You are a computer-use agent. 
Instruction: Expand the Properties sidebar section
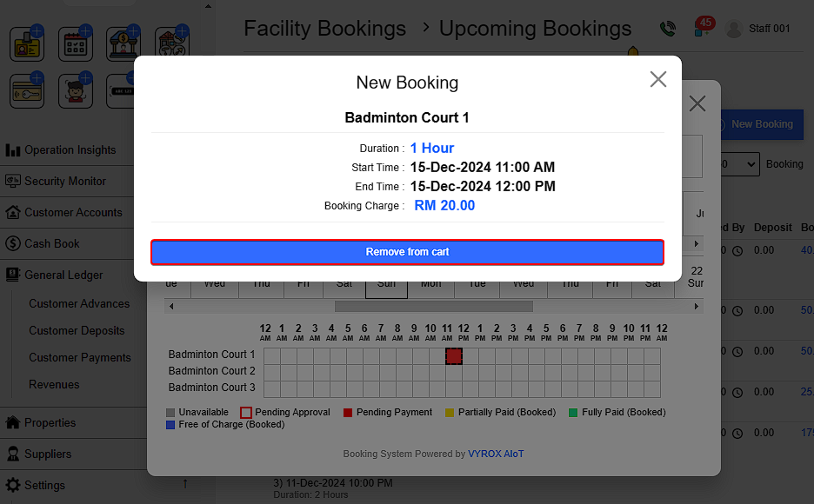coord(50,422)
